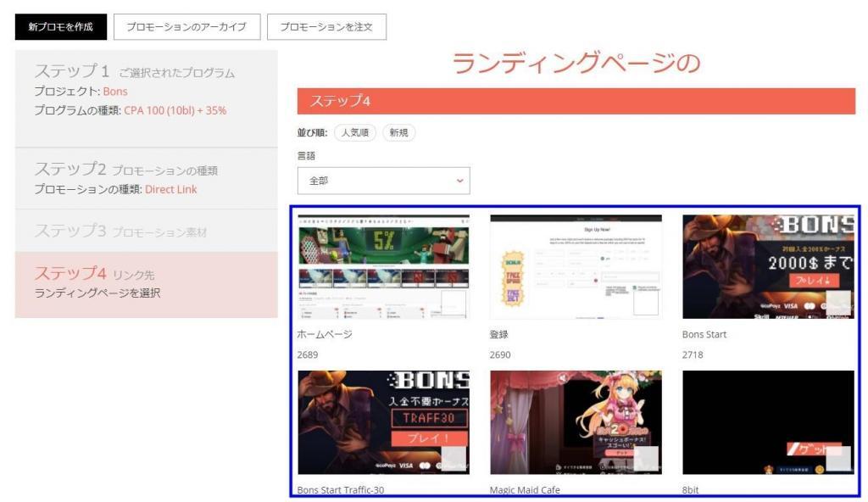This screenshot has width=868, height=502.
Task: Open the 言語 dropdown showing 全部
Action: pyautogui.click(x=384, y=181)
